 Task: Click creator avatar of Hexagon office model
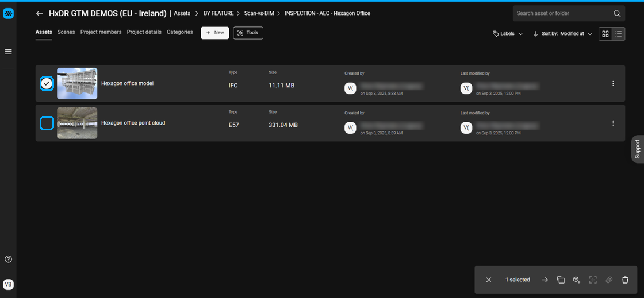[x=350, y=88]
